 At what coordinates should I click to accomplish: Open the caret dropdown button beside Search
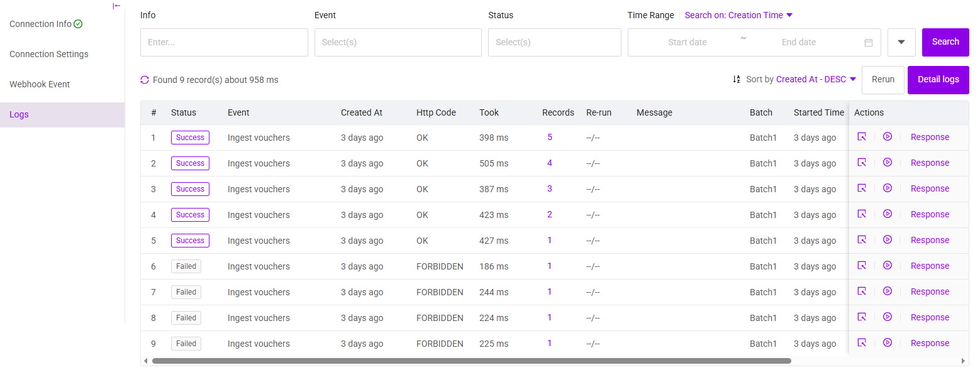click(x=901, y=43)
